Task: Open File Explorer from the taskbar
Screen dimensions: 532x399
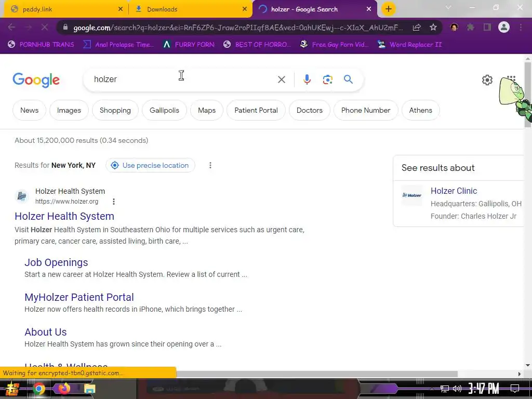Action: click(x=89, y=389)
